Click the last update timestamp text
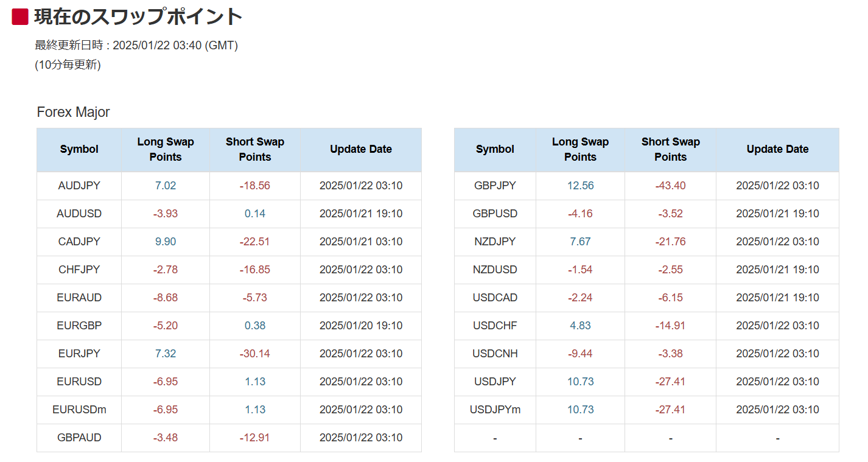 tap(136, 46)
